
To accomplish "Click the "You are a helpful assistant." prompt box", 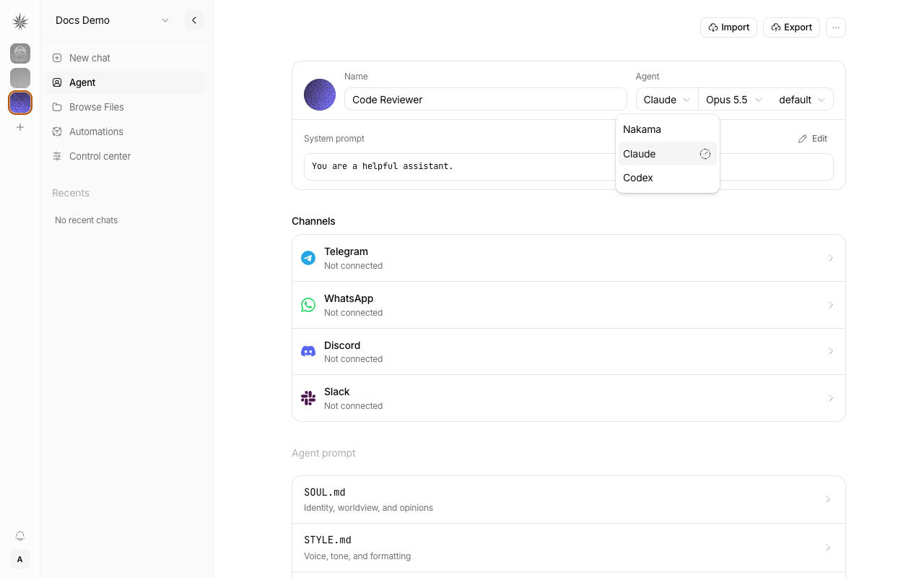I will click(x=569, y=167).
